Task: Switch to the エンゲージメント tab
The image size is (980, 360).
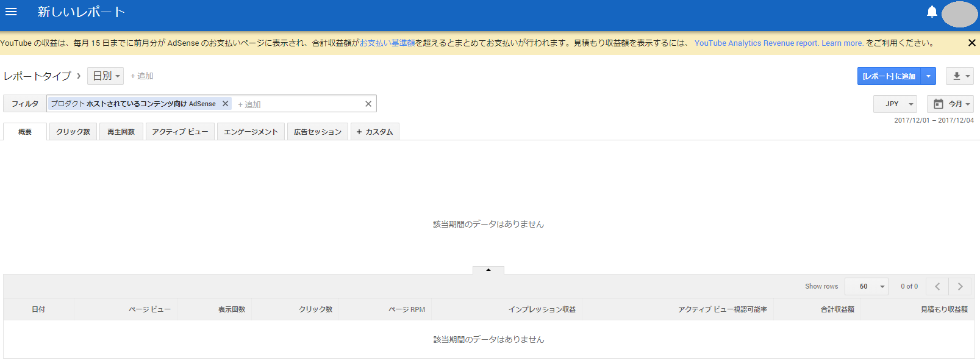Action: pyautogui.click(x=251, y=132)
